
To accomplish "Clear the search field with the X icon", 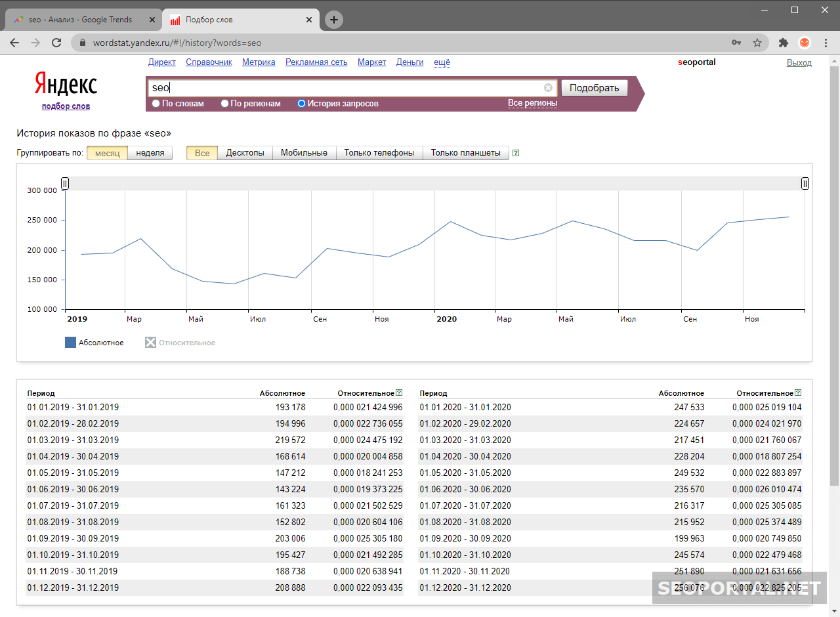I will pyautogui.click(x=548, y=88).
